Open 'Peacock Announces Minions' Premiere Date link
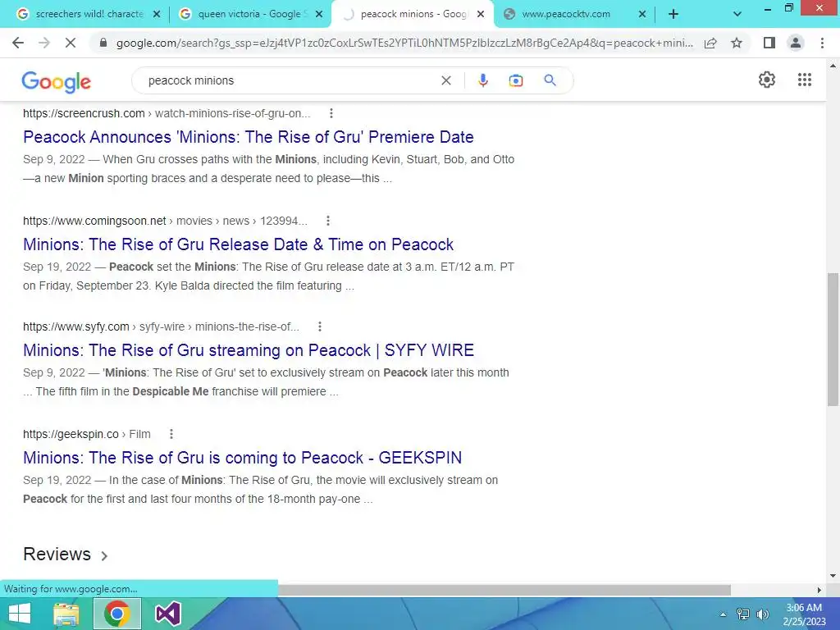The width and height of the screenshot is (840, 630). click(x=248, y=137)
